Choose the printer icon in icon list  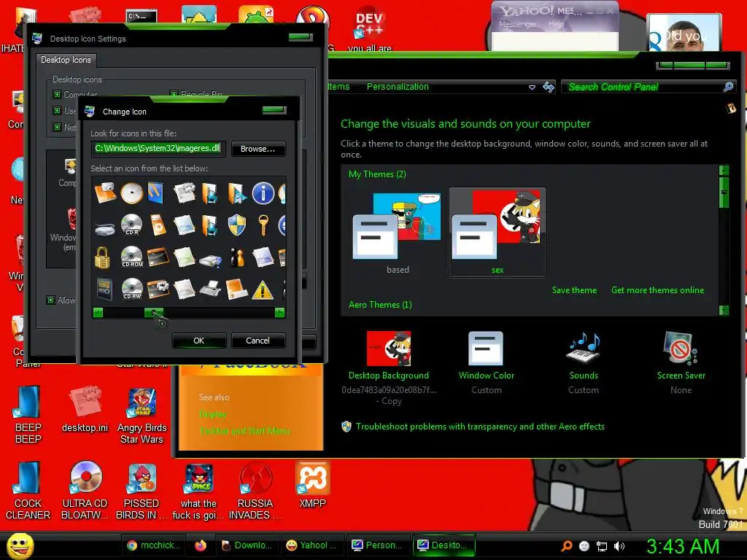coord(210,289)
